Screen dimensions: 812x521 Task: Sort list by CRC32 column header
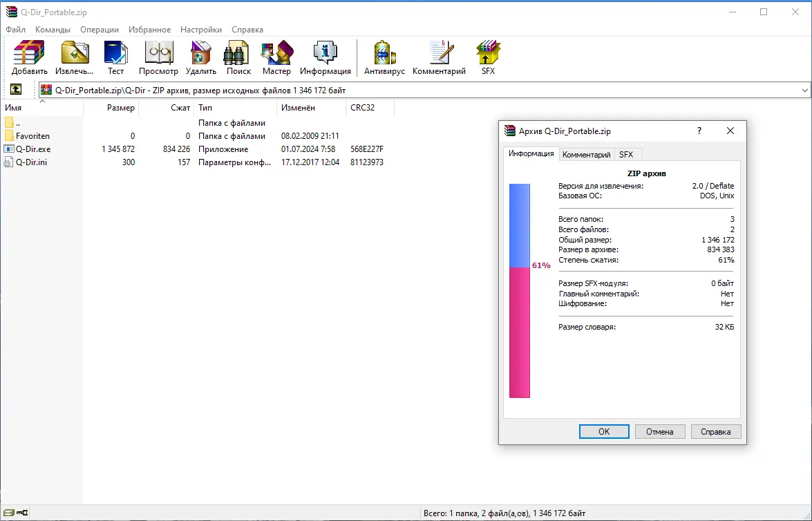(x=370, y=108)
